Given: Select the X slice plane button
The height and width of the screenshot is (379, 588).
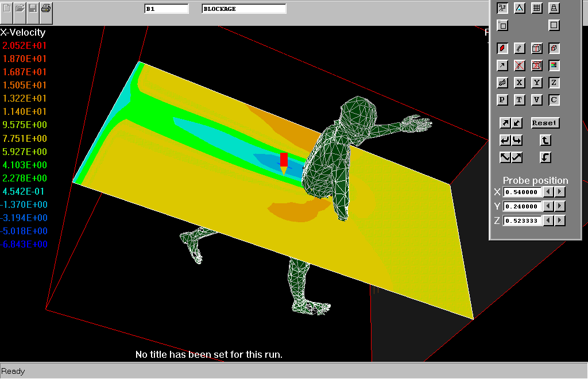Looking at the screenshot, I should coord(520,83).
